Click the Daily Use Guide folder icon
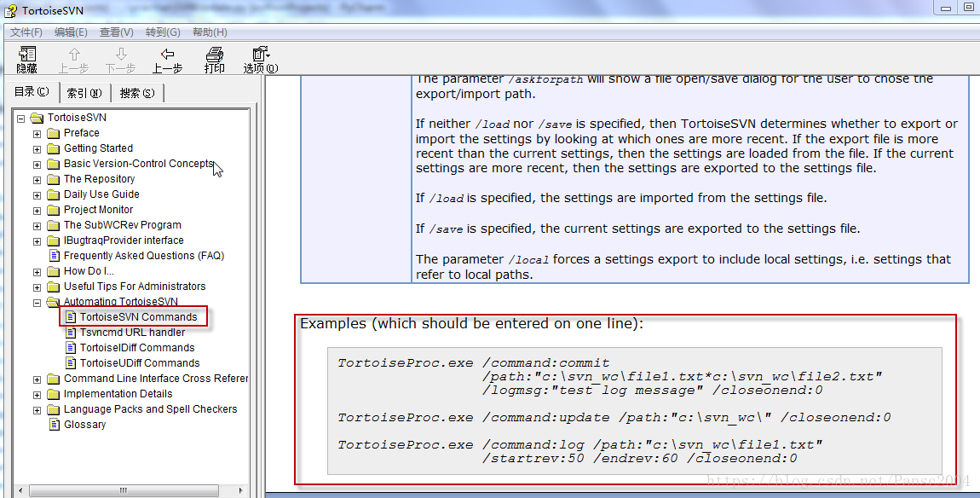Image resolution: width=980 pixels, height=498 pixels. [x=53, y=194]
